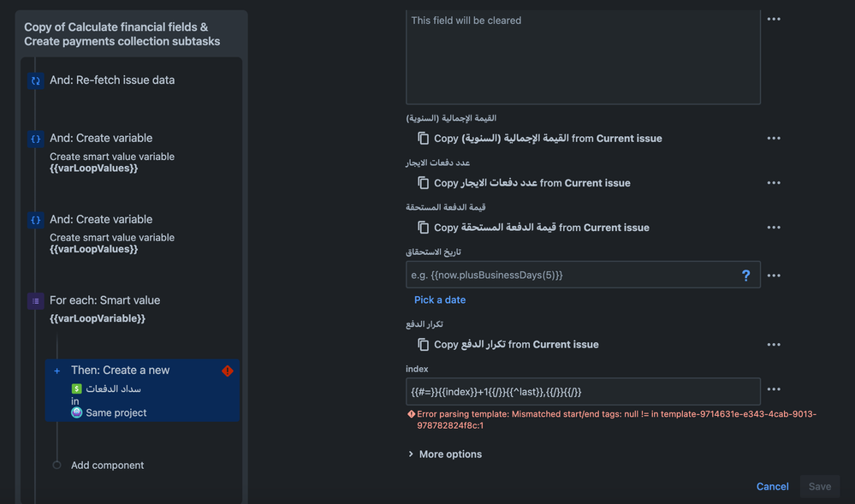855x504 pixels.
Task: Click the curly-braces icon on first Create variable
Action: (35, 137)
